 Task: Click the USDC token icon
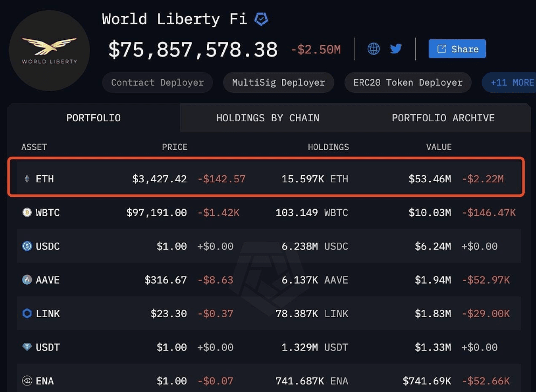coord(27,246)
